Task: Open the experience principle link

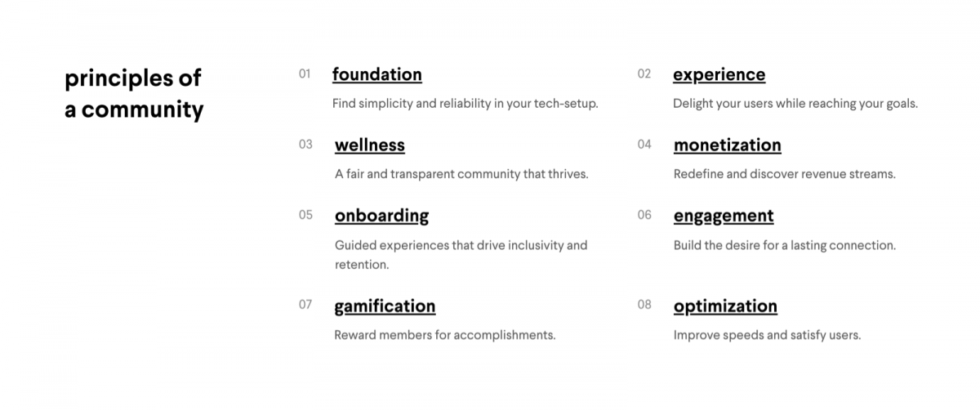Action: click(x=719, y=74)
